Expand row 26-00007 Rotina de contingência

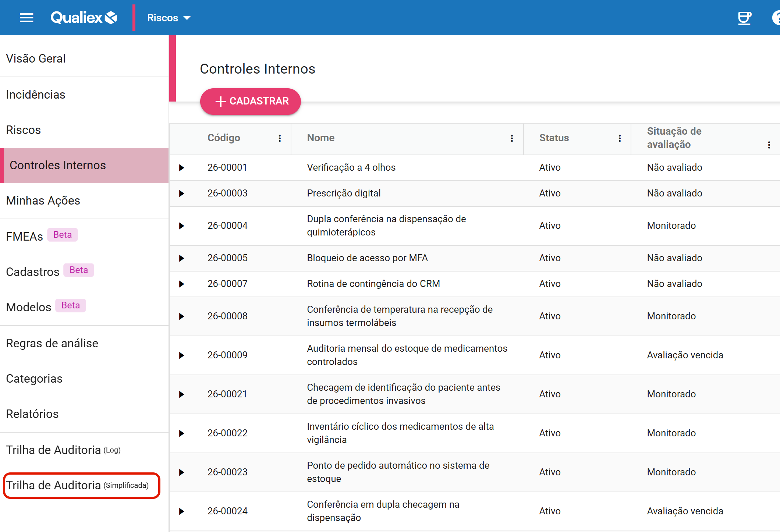[x=181, y=284]
